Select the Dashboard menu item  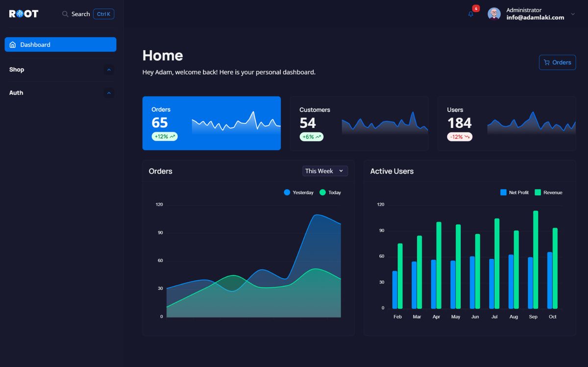click(60, 45)
